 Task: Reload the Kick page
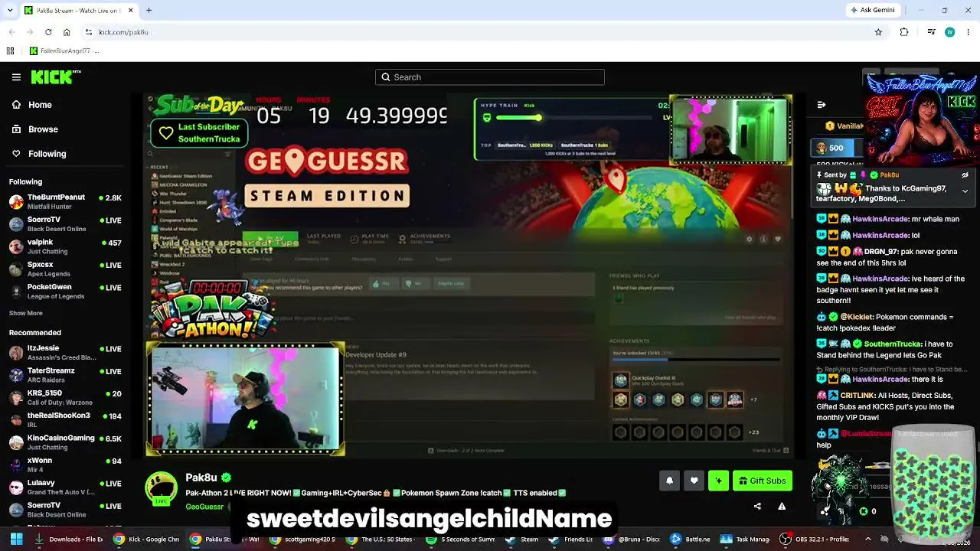click(48, 32)
